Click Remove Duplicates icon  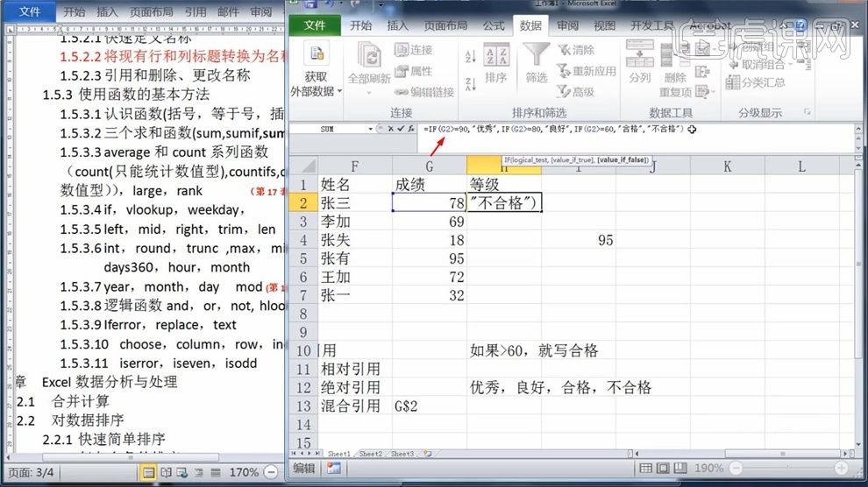675,55
